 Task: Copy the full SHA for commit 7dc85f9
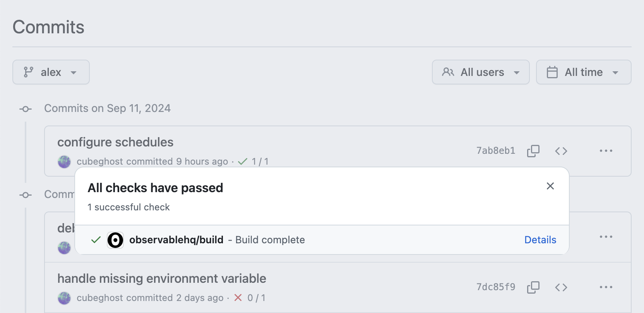coord(533,287)
